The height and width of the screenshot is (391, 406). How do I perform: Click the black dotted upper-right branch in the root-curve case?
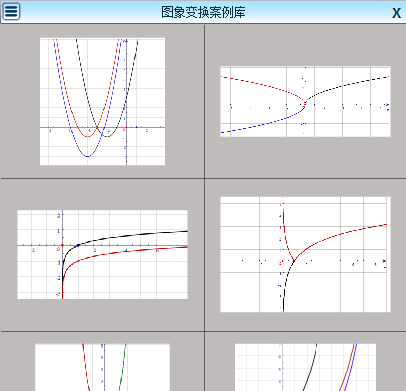click(x=347, y=86)
